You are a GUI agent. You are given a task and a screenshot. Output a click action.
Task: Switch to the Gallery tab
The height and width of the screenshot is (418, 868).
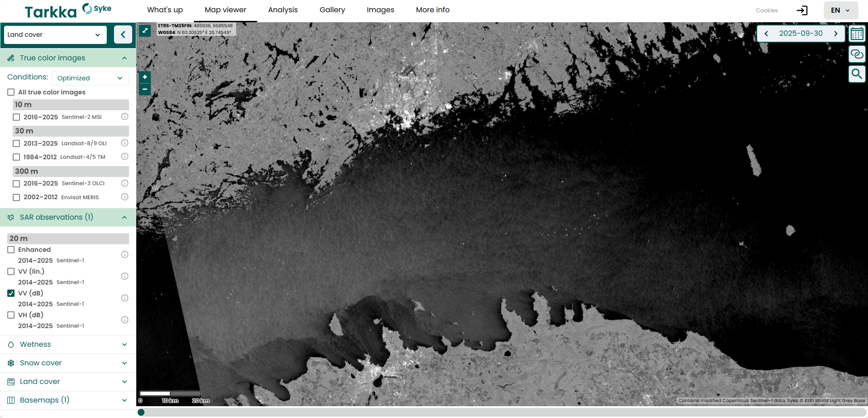click(x=332, y=10)
